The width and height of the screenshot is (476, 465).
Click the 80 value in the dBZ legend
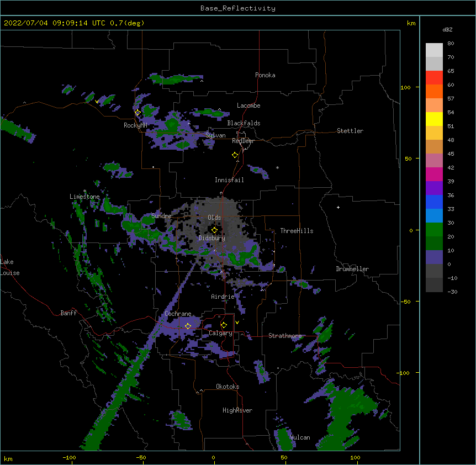[451, 44]
